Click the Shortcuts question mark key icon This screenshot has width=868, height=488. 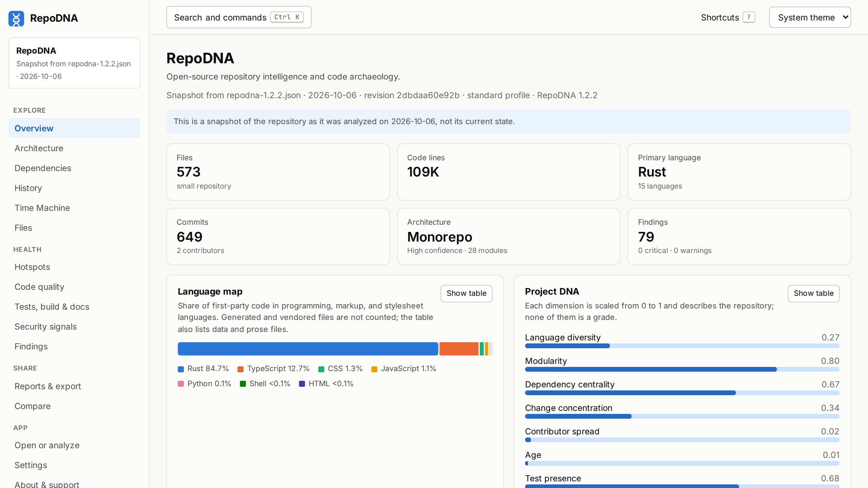[x=749, y=17]
